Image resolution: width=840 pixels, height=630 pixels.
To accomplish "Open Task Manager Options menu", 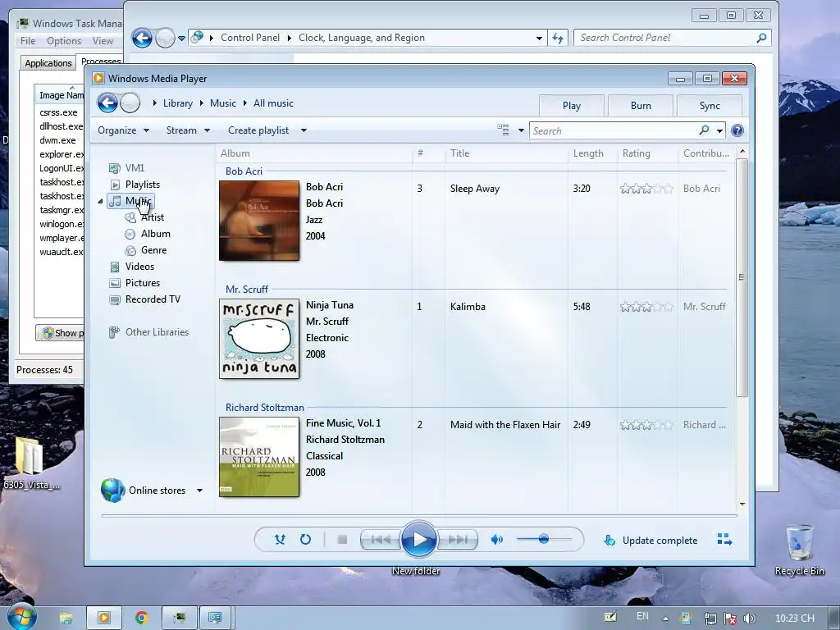I will 64,41.
